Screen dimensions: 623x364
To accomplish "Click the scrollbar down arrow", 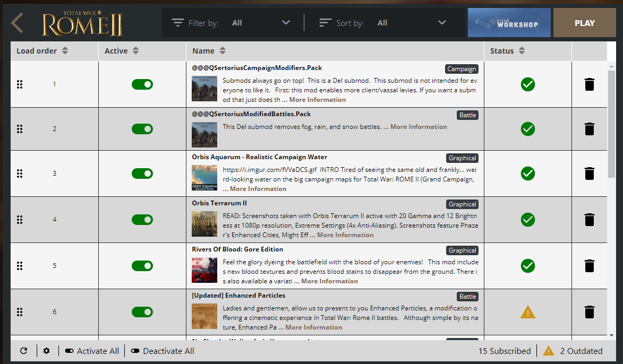I will tap(611, 335).
